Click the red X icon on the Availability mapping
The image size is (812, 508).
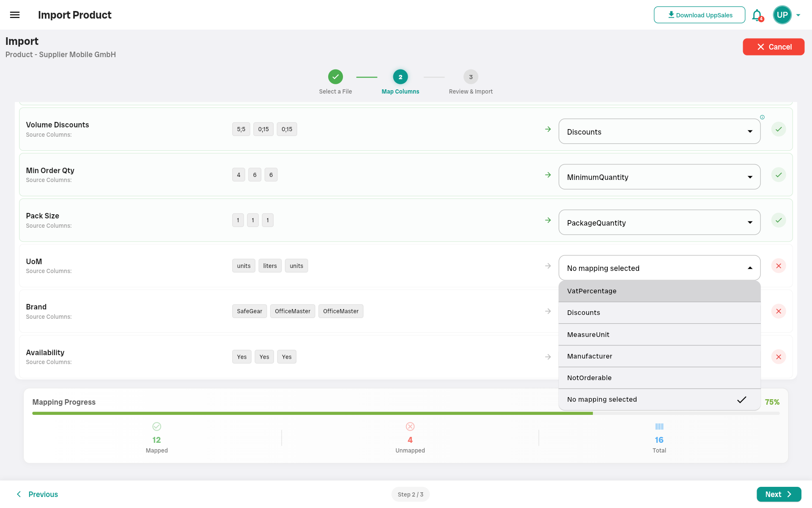click(779, 357)
